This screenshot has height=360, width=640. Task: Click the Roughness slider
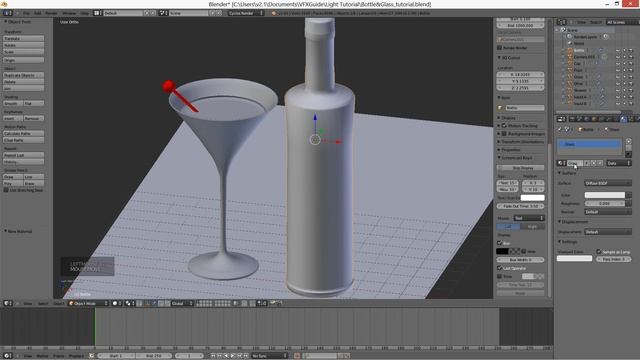click(605, 203)
